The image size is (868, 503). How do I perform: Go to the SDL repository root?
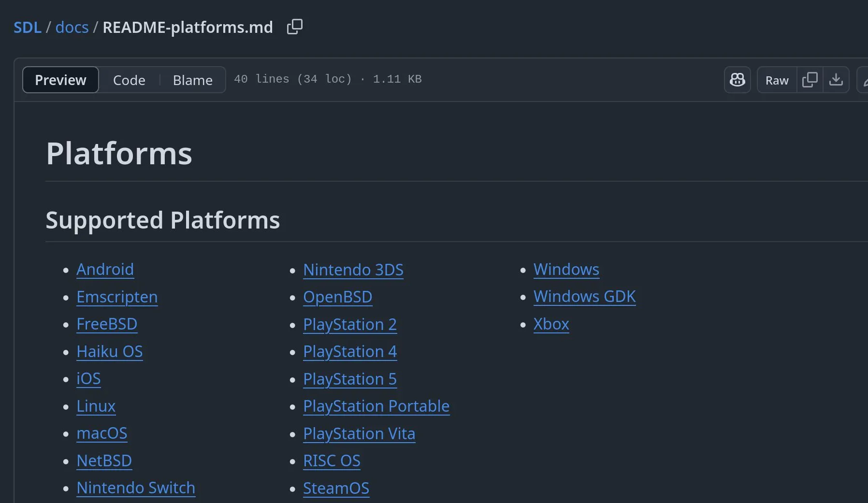click(27, 27)
